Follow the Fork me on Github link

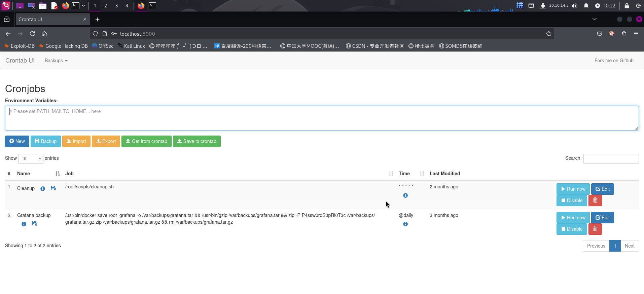point(614,61)
